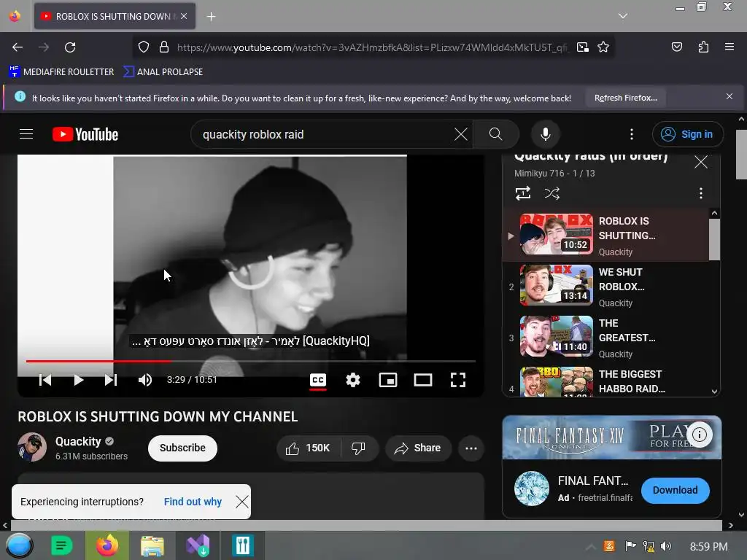Go back to previous page in Firefox
Viewport: 747px width, 560px height.
[18, 47]
